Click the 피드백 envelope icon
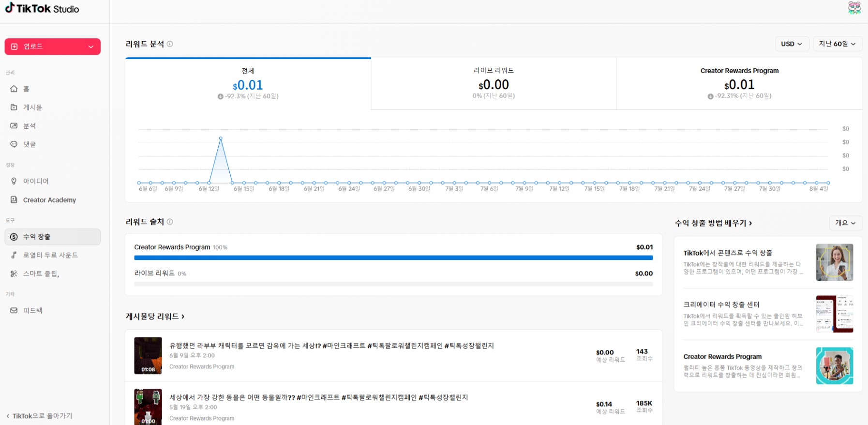The height and width of the screenshot is (425, 868). click(x=14, y=310)
